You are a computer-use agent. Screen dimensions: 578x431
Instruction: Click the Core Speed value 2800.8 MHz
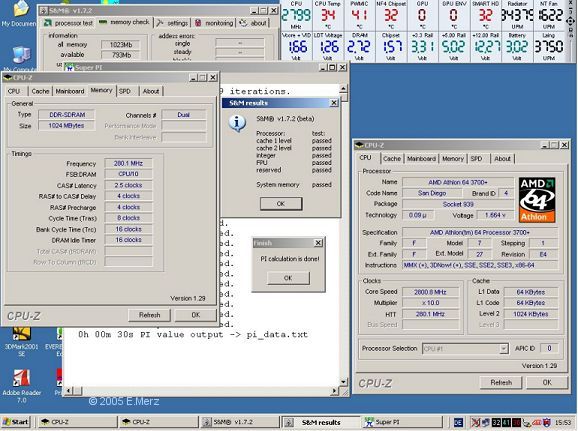tap(430, 292)
